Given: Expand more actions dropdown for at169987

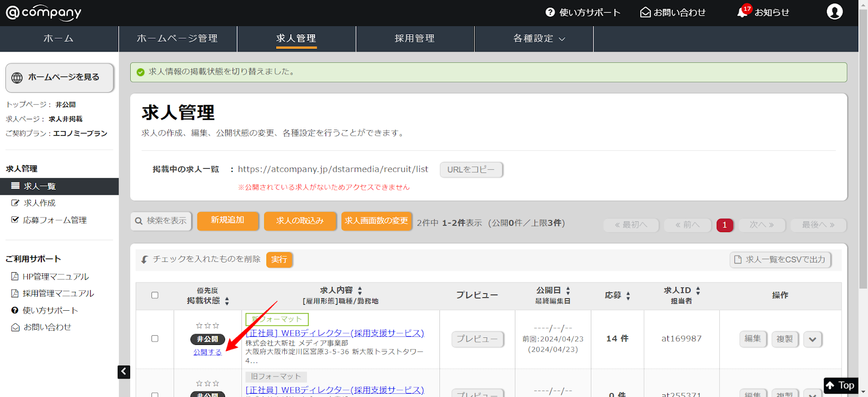Looking at the screenshot, I should (813, 340).
